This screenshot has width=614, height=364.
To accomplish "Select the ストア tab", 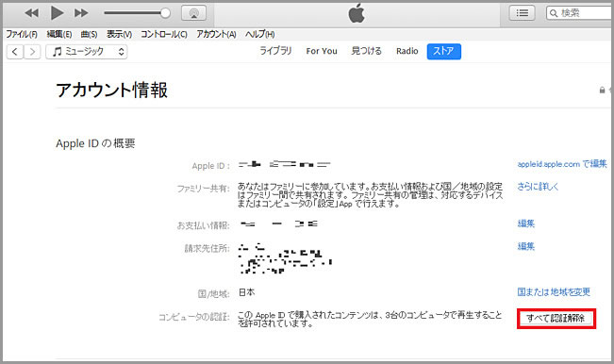I will click(443, 51).
